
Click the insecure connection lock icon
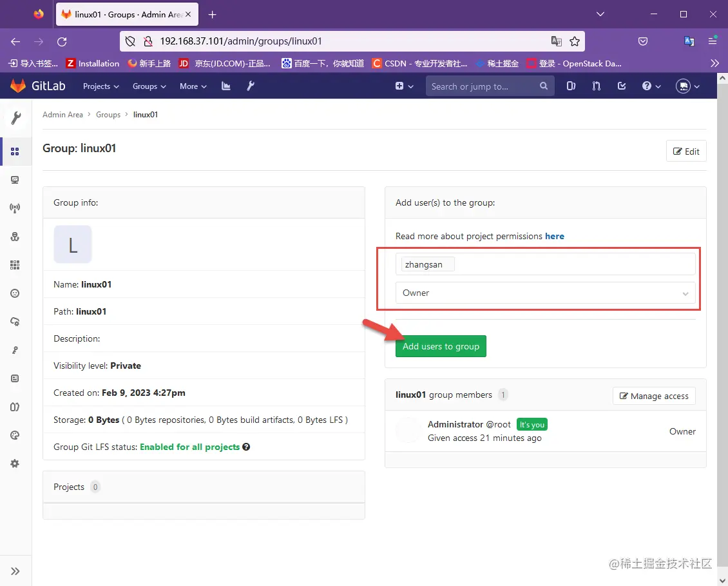click(148, 41)
